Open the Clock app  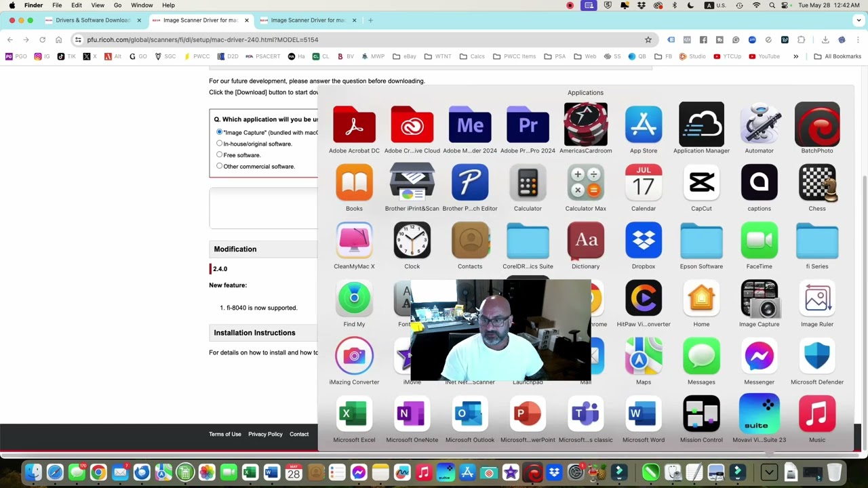click(x=412, y=241)
